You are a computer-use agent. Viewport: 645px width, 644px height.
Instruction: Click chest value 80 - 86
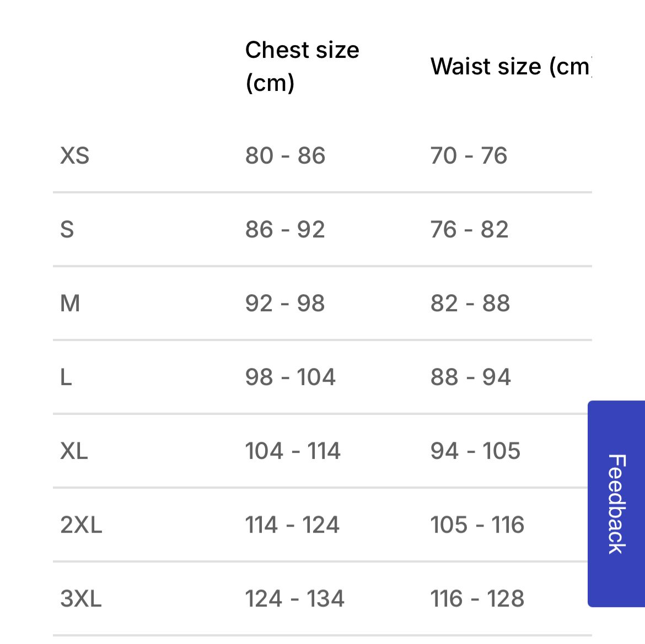(x=286, y=156)
